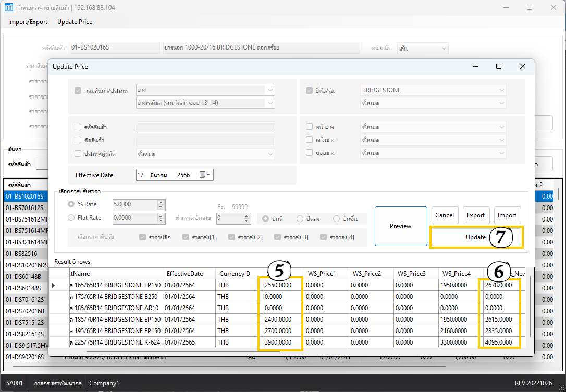Decrease the Flat Rate value with down arrow
This screenshot has width=566, height=392.
(x=161, y=221)
